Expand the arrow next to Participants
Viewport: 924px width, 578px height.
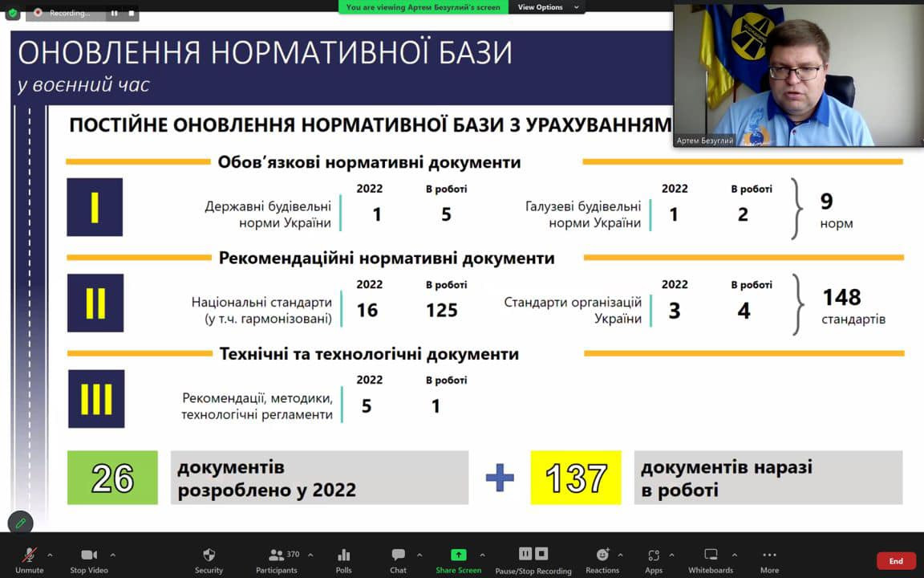pos(310,555)
